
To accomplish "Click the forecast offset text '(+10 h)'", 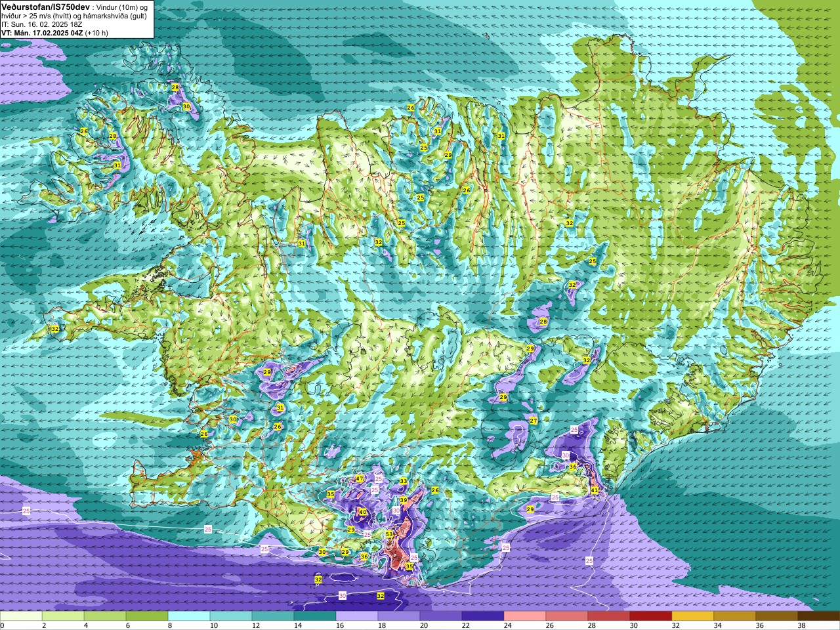I will click(96, 33).
